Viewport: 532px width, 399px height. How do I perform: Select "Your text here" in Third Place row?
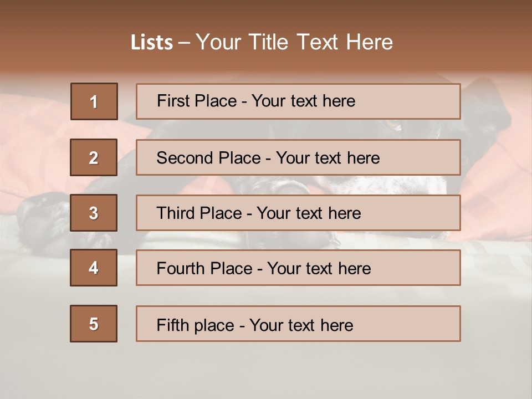(x=309, y=213)
